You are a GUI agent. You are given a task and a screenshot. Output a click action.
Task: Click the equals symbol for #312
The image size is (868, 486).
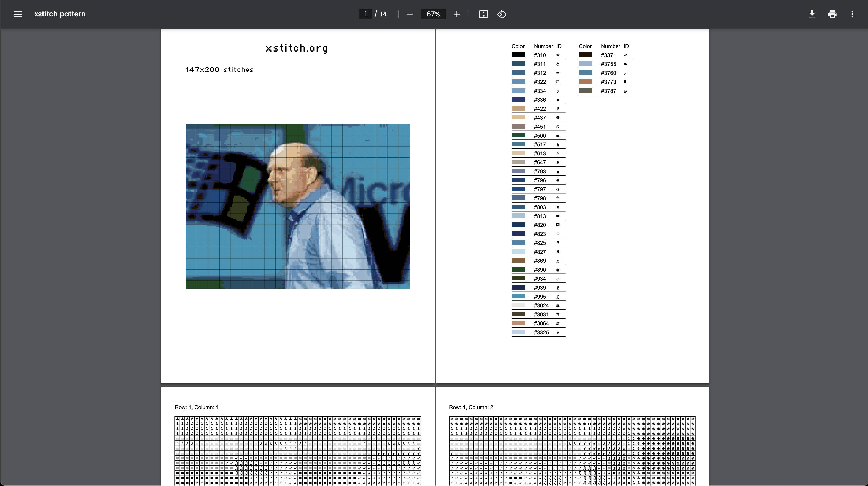[x=558, y=73]
